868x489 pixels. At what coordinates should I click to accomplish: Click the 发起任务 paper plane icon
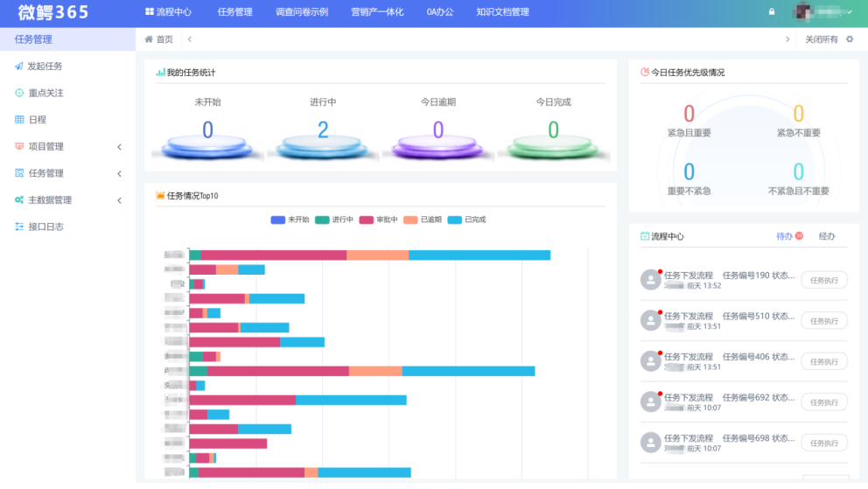[19, 66]
